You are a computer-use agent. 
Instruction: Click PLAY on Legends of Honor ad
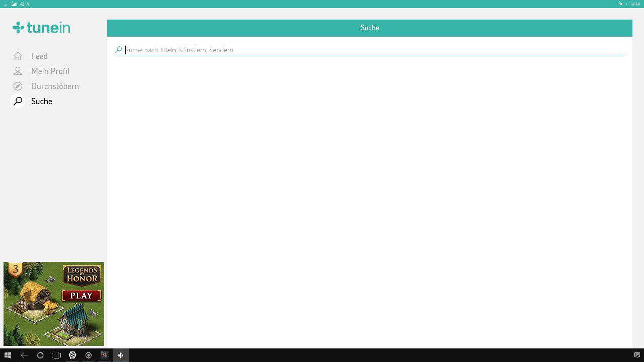[81, 295]
